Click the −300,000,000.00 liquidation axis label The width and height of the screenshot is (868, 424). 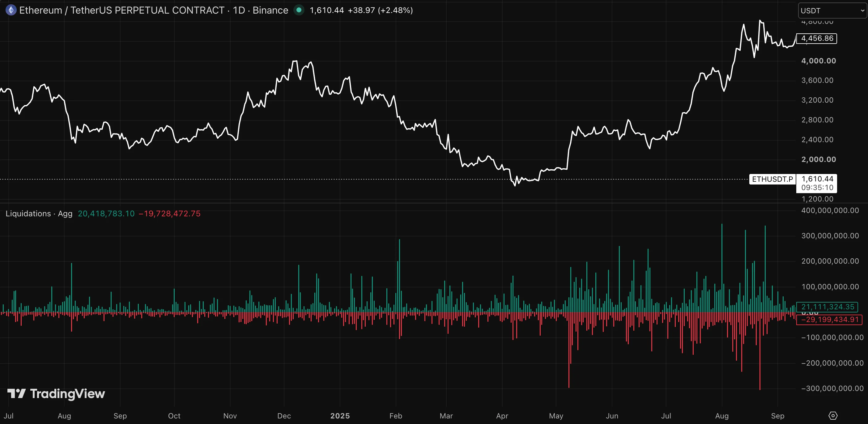coord(832,388)
